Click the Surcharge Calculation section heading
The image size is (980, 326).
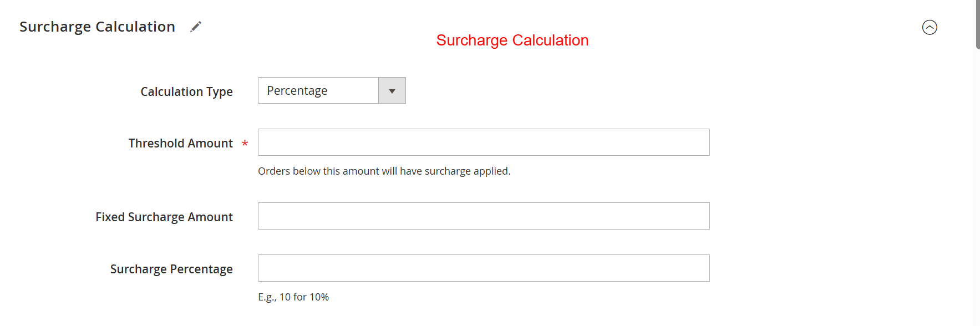[x=97, y=27]
